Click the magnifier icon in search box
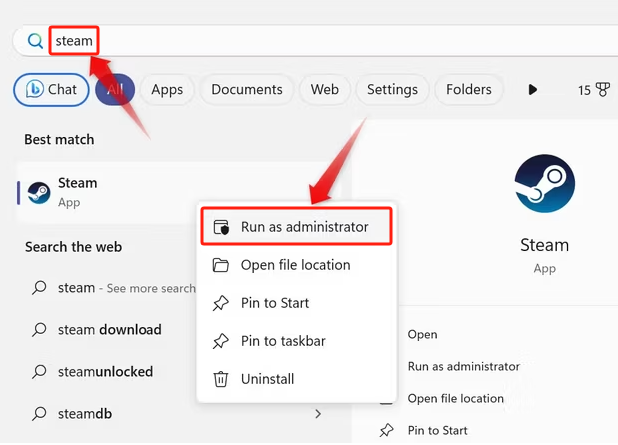Screen dimensions: 618x445 (35, 41)
